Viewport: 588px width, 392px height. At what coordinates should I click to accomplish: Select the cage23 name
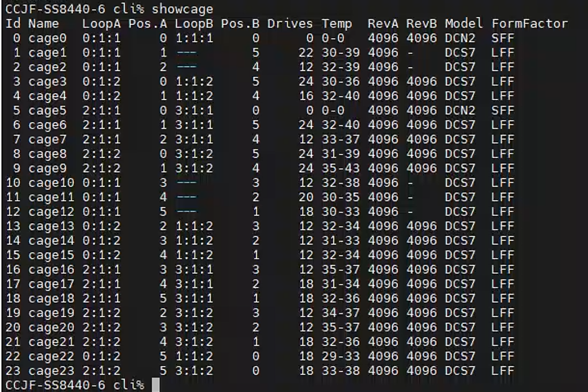51,371
